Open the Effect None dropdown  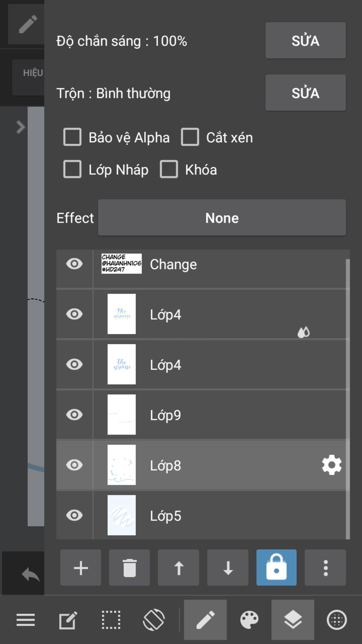coord(222,217)
